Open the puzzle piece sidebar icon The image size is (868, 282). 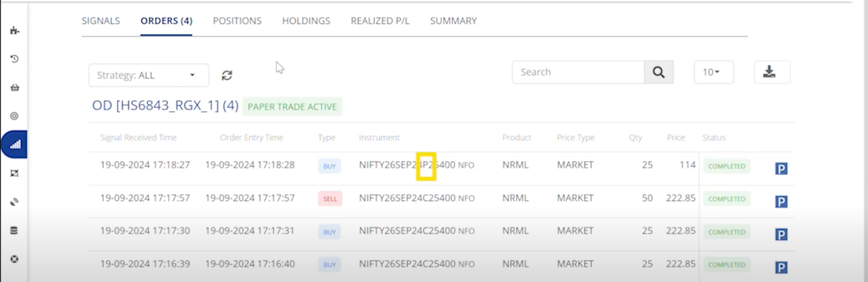14,30
